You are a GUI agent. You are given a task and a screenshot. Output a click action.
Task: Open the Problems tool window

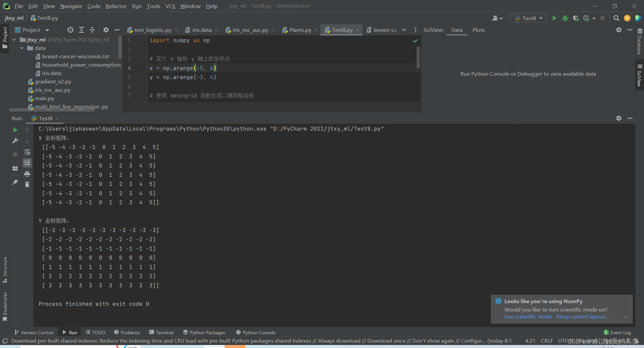pos(127,333)
